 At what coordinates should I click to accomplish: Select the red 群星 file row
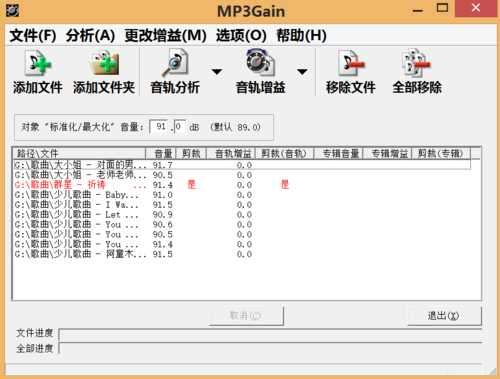tap(242, 185)
